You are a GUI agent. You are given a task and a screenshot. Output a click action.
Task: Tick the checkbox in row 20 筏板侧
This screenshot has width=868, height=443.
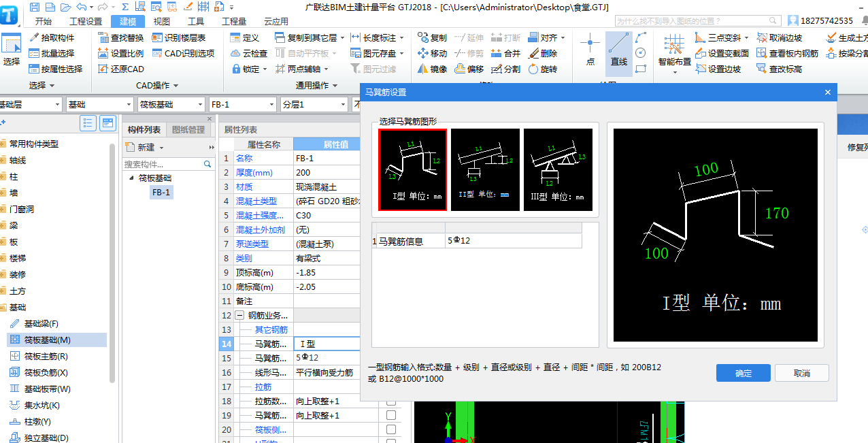391,429
